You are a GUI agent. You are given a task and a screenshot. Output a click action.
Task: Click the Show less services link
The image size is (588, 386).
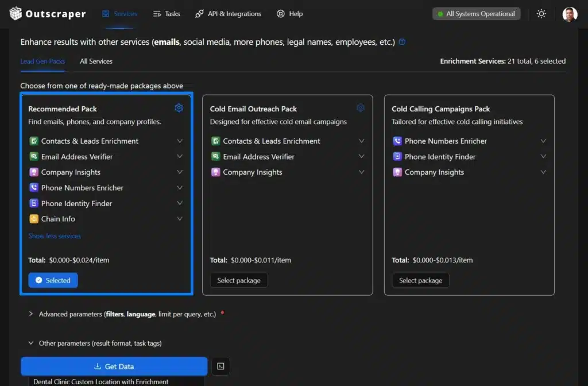pos(54,236)
